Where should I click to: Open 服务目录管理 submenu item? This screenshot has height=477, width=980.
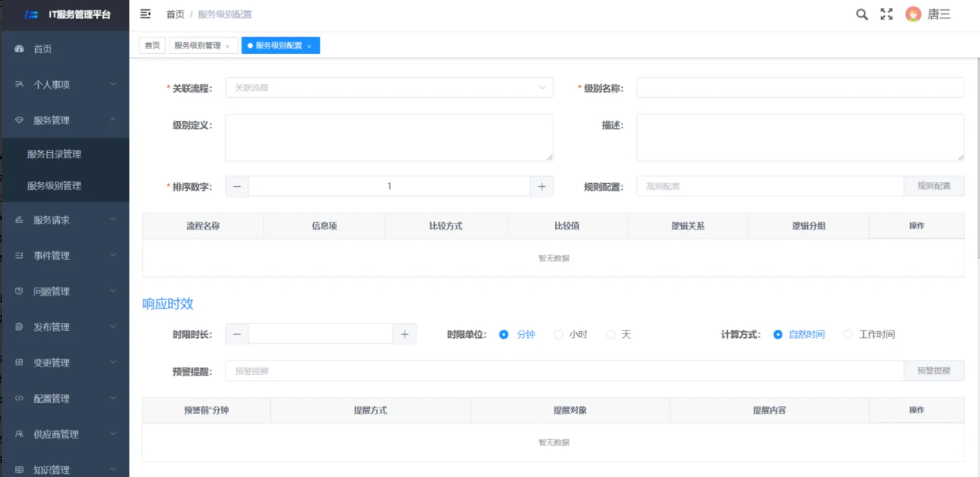(65, 154)
